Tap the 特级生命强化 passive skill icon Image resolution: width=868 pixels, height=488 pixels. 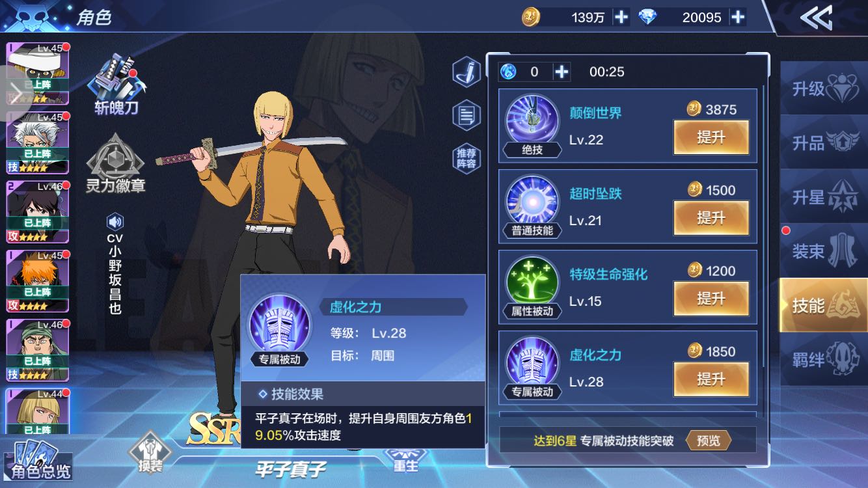(532, 282)
